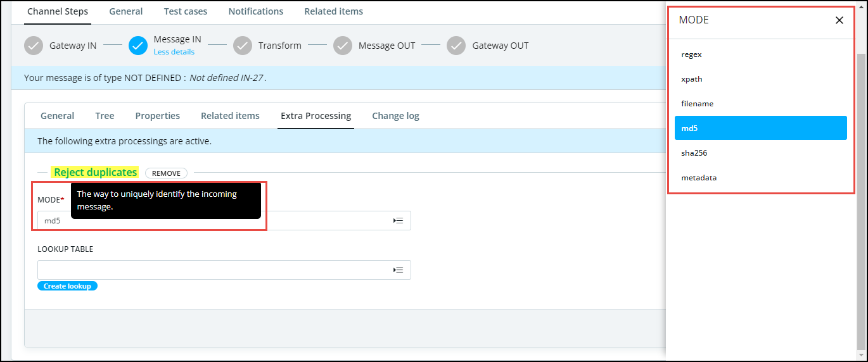This screenshot has width=868, height=362.
Task: Choose regex in the MODE list
Action: pyautogui.click(x=761, y=54)
